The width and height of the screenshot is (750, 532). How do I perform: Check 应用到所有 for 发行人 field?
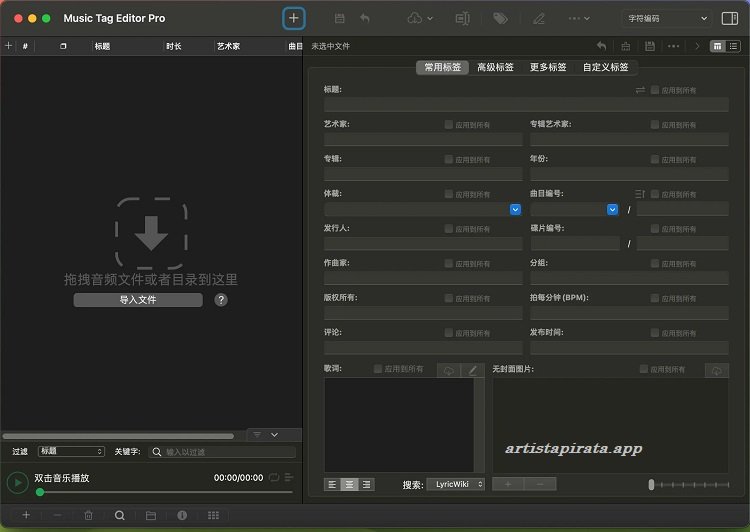pos(449,229)
